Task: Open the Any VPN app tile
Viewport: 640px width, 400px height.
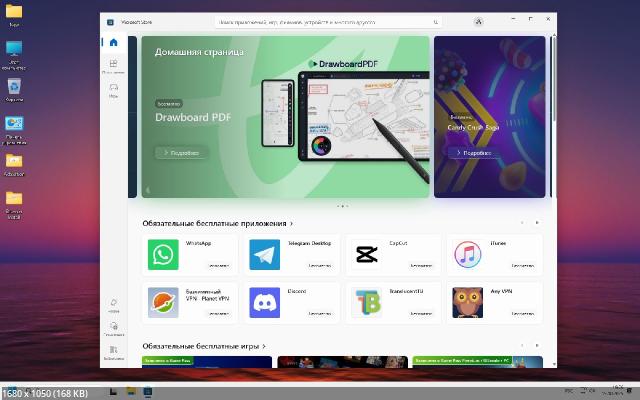Action: coord(494,302)
